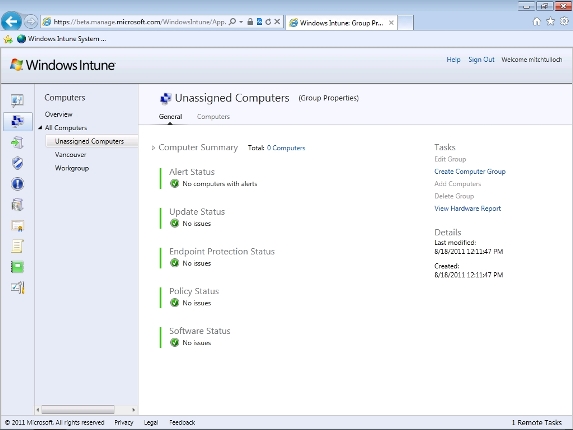Open the Policy document icon
The height and width of the screenshot is (430, 573).
pyautogui.click(x=17, y=246)
